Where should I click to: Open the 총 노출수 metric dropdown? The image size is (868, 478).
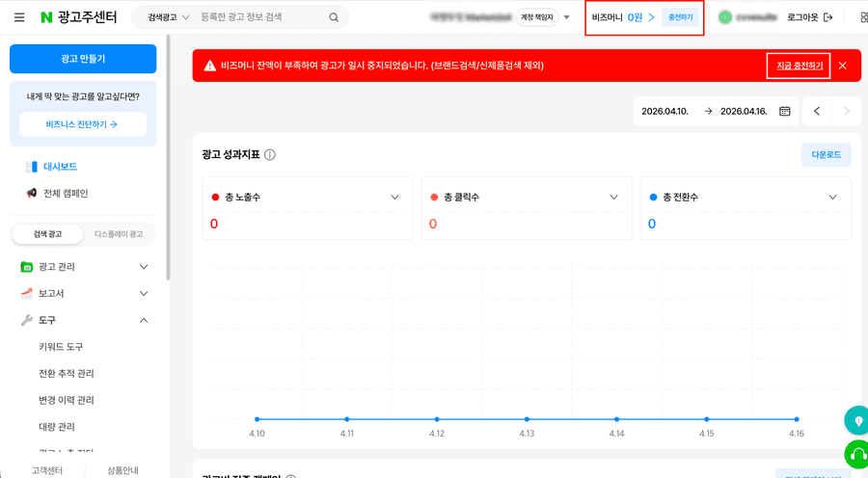pos(394,197)
